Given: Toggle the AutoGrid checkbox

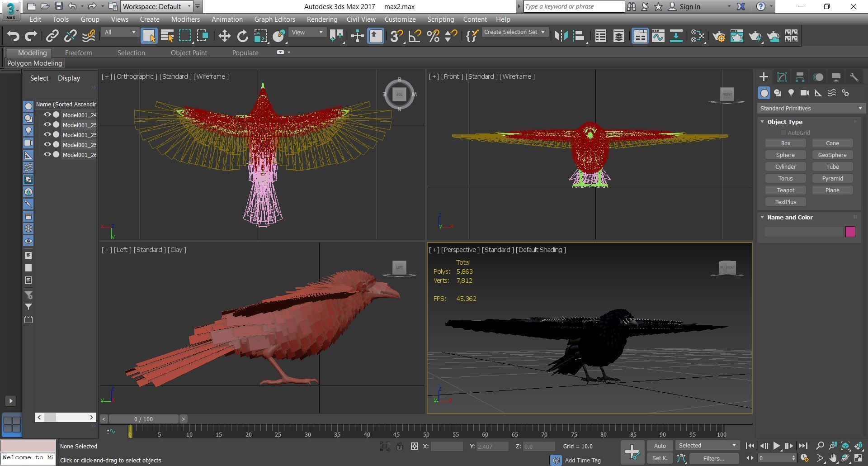Looking at the screenshot, I should (783, 133).
